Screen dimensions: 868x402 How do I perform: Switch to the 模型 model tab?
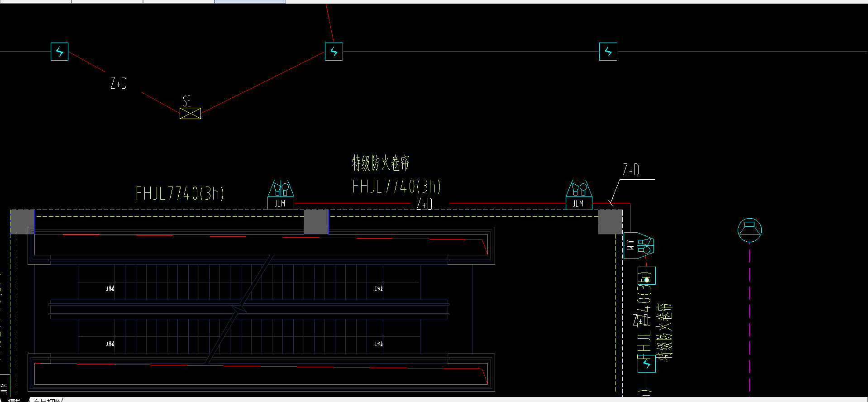point(14,400)
